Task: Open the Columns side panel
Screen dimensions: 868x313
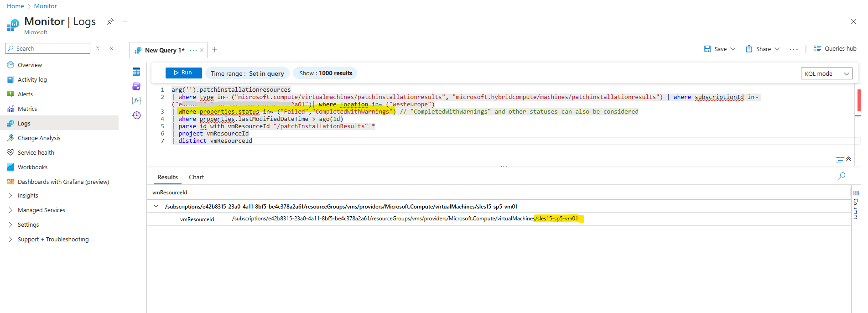Action: tap(856, 205)
